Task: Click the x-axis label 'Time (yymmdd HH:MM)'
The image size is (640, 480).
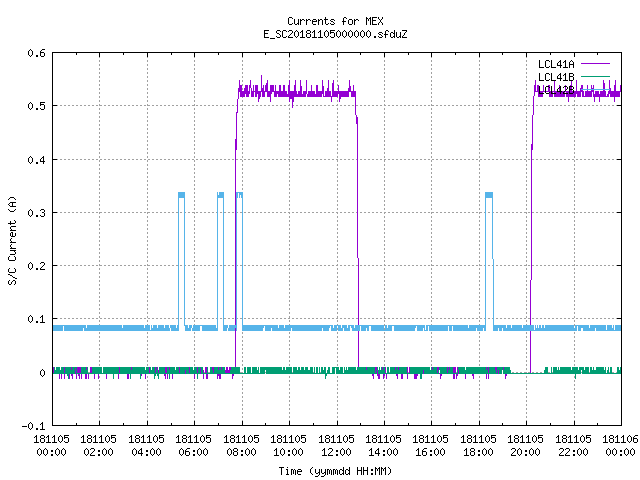Action: (x=335, y=471)
